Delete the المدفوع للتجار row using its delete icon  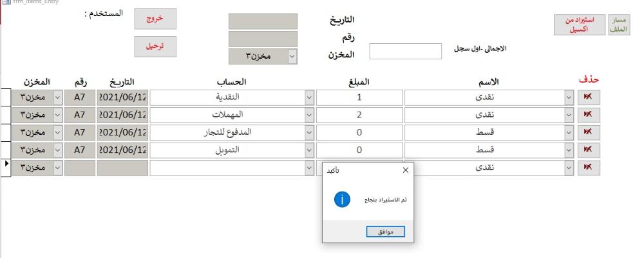[589, 132]
